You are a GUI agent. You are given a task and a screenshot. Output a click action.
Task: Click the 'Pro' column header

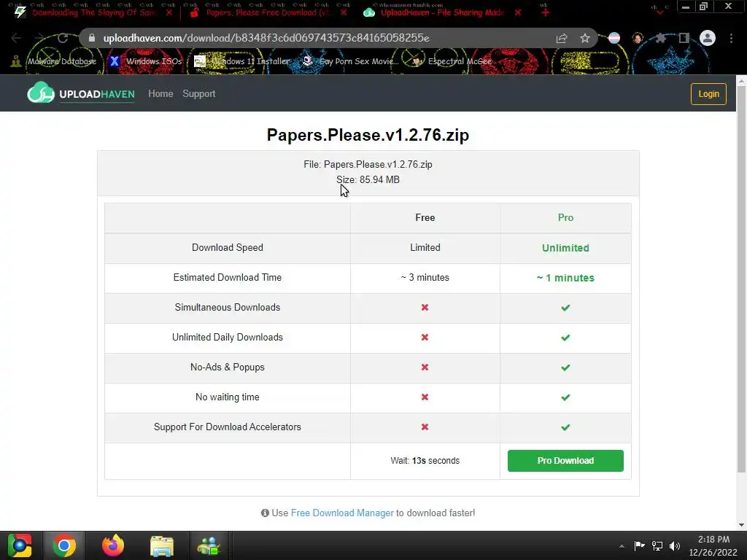point(565,217)
